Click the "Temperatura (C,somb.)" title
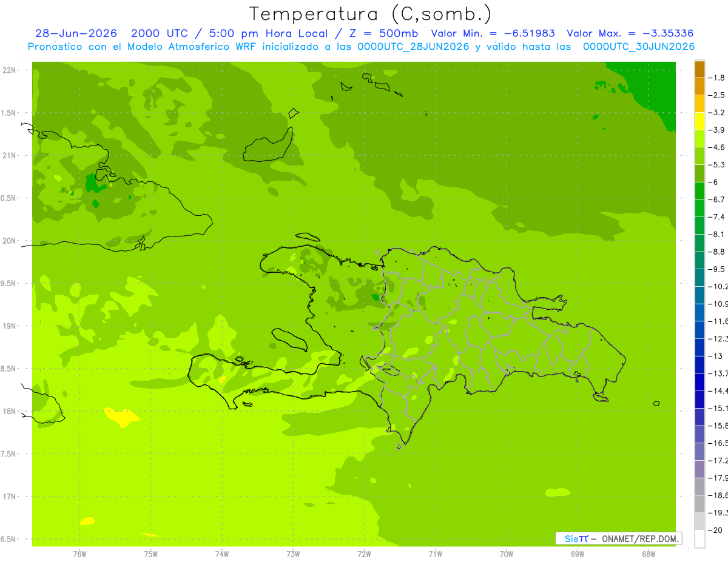The width and height of the screenshot is (728, 562). (x=370, y=13)
